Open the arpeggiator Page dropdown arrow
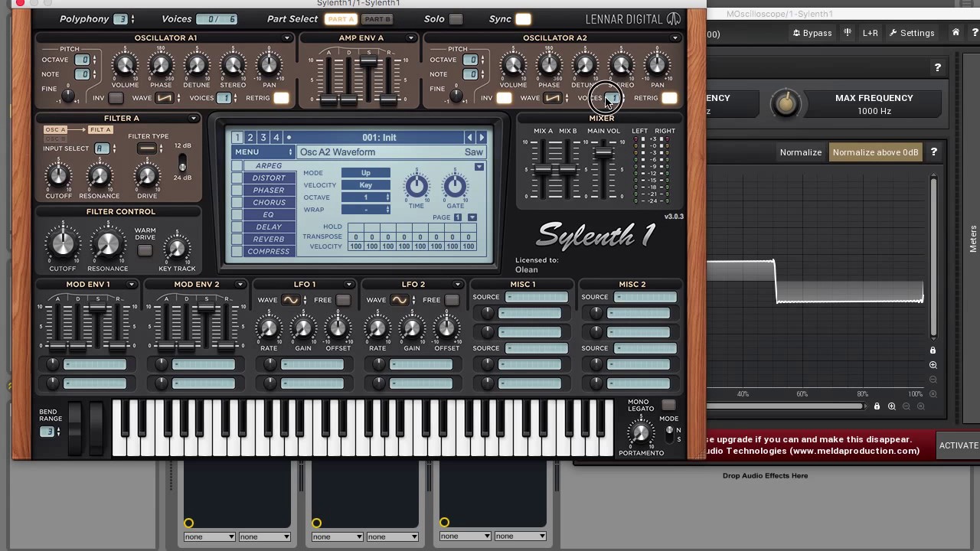Image resolution: width=980 pixels, height=551 pixels. pos(472,217)
